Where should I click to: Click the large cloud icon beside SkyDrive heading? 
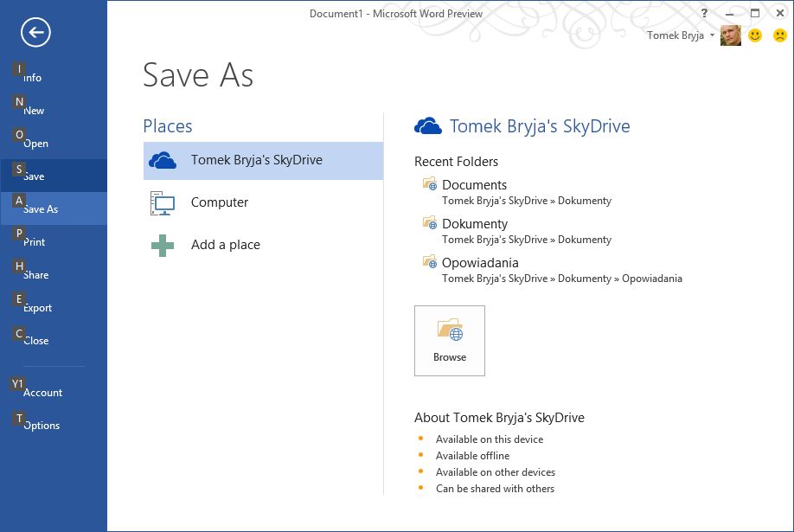pyautogui.click(x=428, y=125)
